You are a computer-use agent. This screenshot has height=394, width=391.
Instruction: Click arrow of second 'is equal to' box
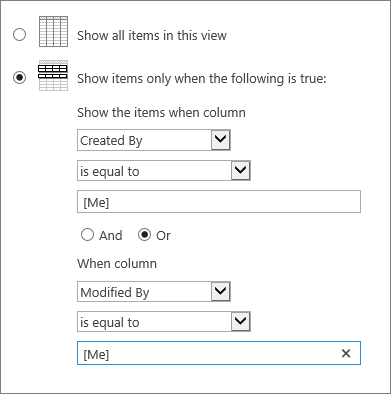point(241,322)
